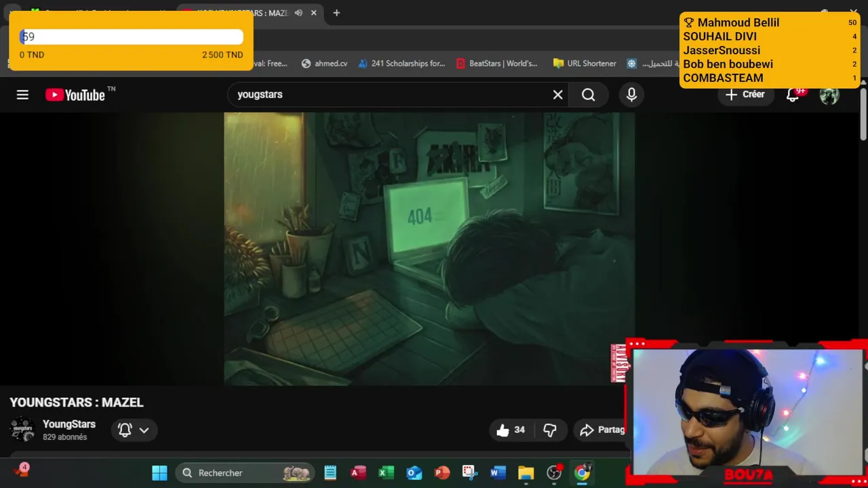Viewport: 868px width, 488px height.
Task: Open the ahmed.cv bookmark
Action: (x=324, y=64)
